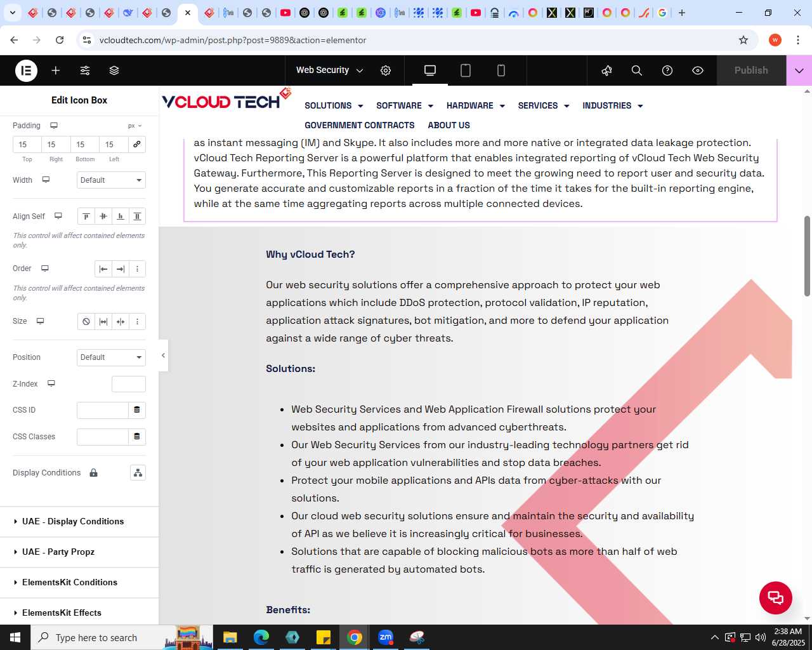Open the Finder search icon
Screen dimensions: 812x650
[x=637, y=70]
